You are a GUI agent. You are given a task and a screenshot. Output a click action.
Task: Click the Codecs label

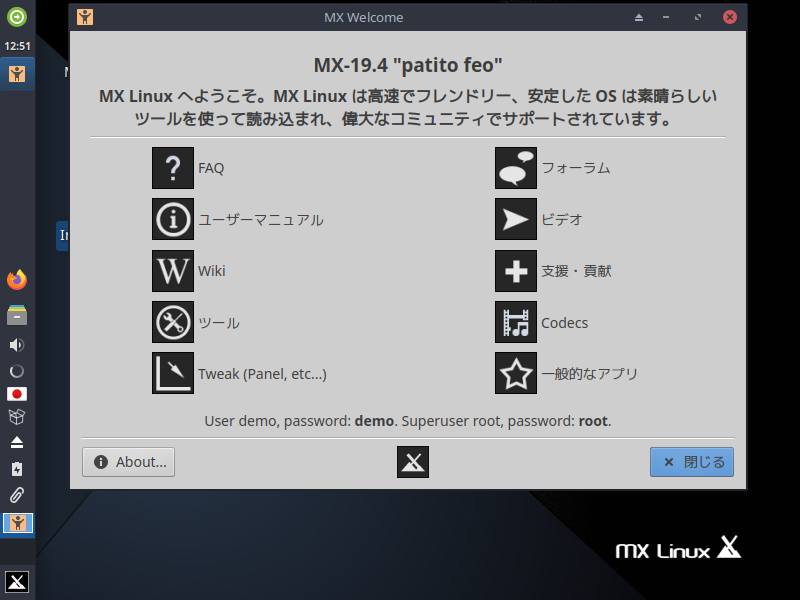564,323
